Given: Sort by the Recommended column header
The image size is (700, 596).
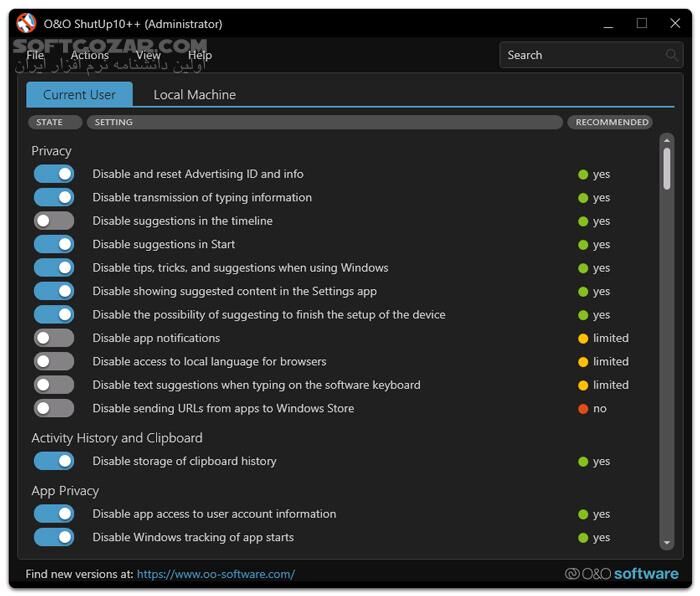Looking at the screenshot, I should click(x=611, y=122).
